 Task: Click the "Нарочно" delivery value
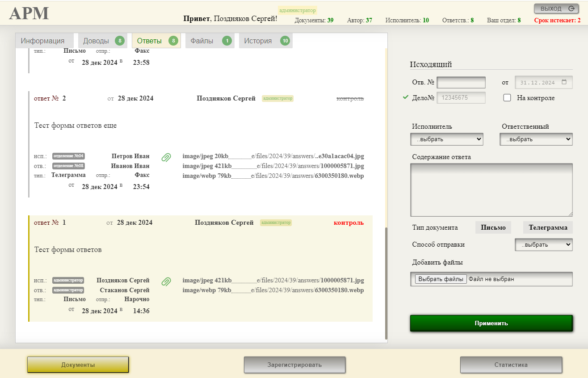[137, 299]
